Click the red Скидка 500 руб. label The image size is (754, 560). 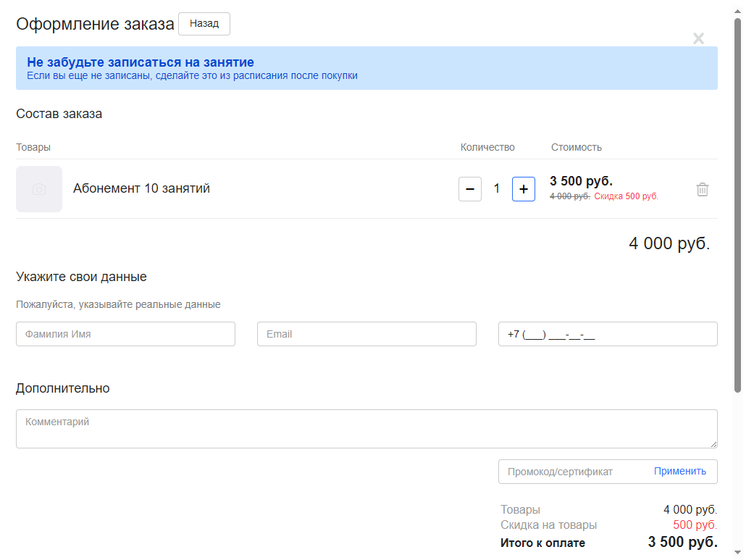pyautogui.click(x=627, y=196)
